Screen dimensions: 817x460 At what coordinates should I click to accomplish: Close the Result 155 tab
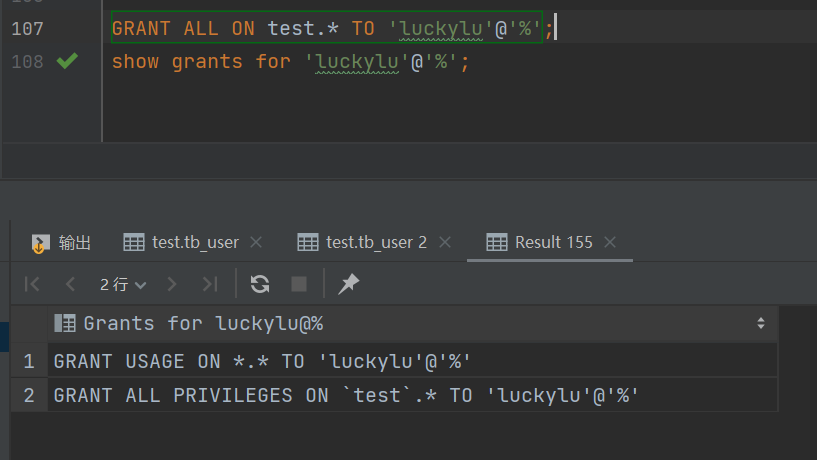tap(611, 242)
